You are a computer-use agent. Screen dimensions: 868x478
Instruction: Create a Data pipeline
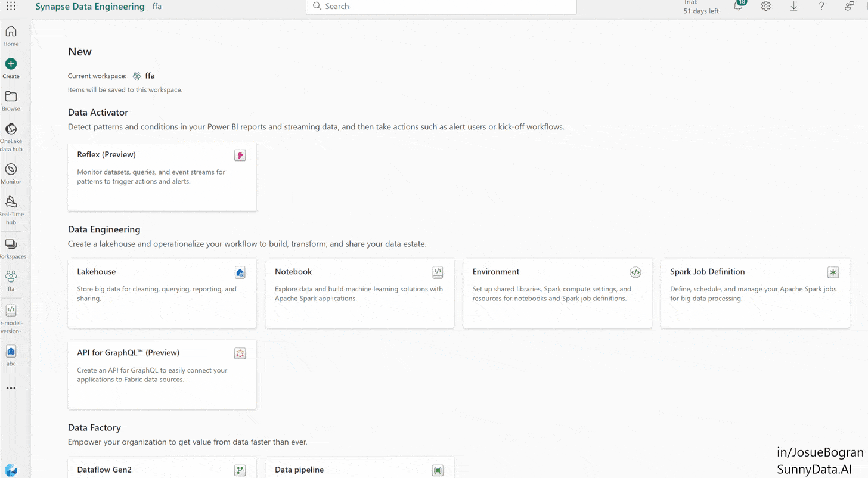(359, 468)
